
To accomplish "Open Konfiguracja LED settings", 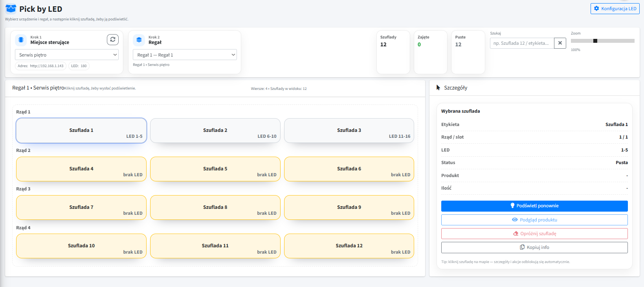I will pyautogui.click(x=615, y=9).
